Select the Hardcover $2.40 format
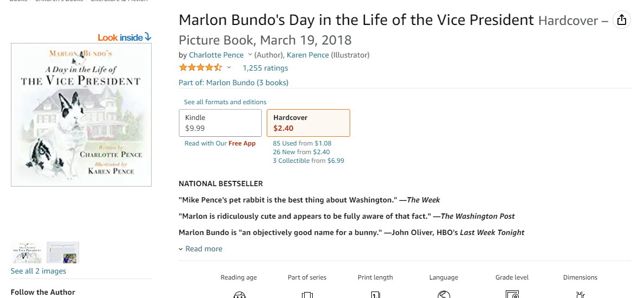 tap(308, 123)
